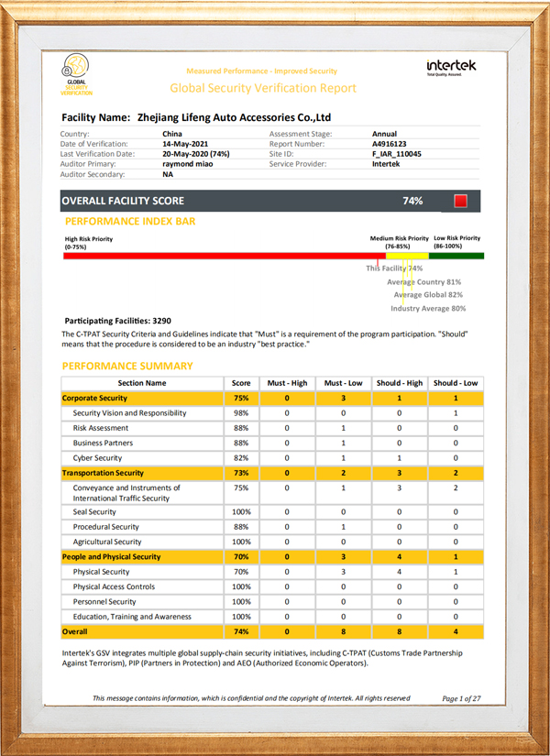Select the green Low Risk bar segment
550x756 pixels.
tap(448, 257)
